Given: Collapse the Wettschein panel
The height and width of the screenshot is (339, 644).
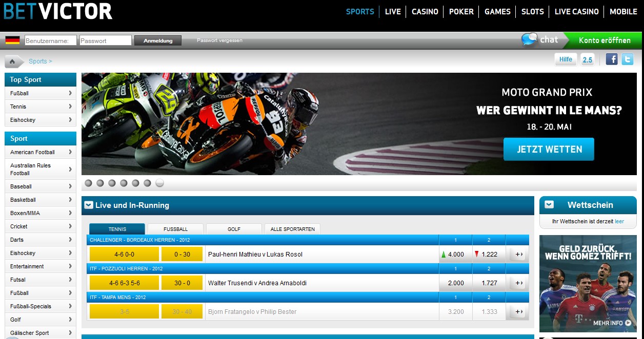Looking at the screenshot, I should tap(549, 205).
